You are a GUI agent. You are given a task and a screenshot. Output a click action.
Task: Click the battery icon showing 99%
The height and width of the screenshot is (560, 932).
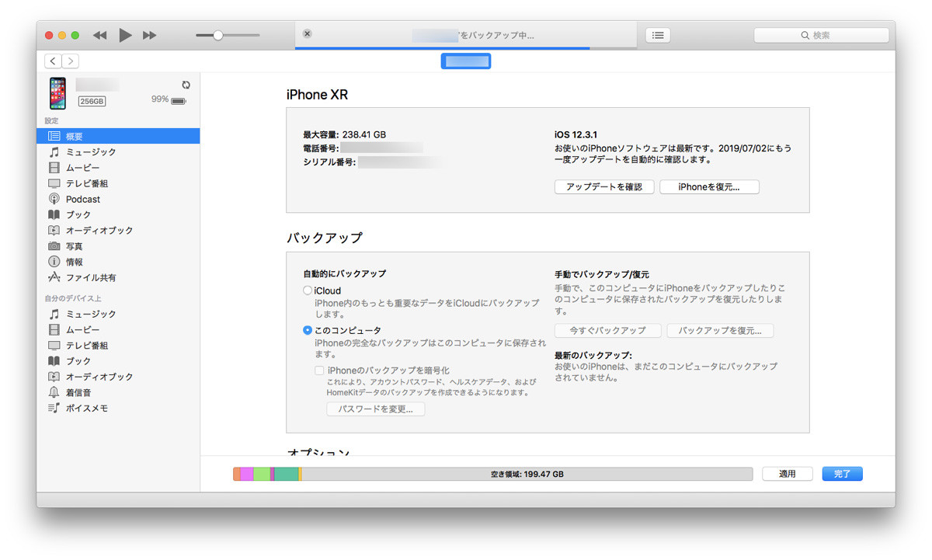pyautogui.click(x=179, y=100)
